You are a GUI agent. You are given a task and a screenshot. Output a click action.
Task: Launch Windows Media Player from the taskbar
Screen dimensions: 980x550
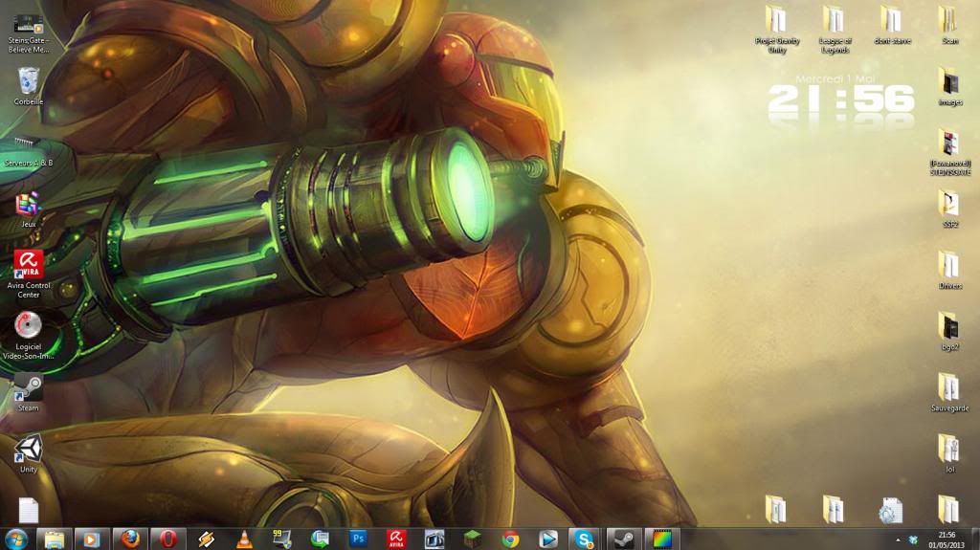(x=92, y=539)
